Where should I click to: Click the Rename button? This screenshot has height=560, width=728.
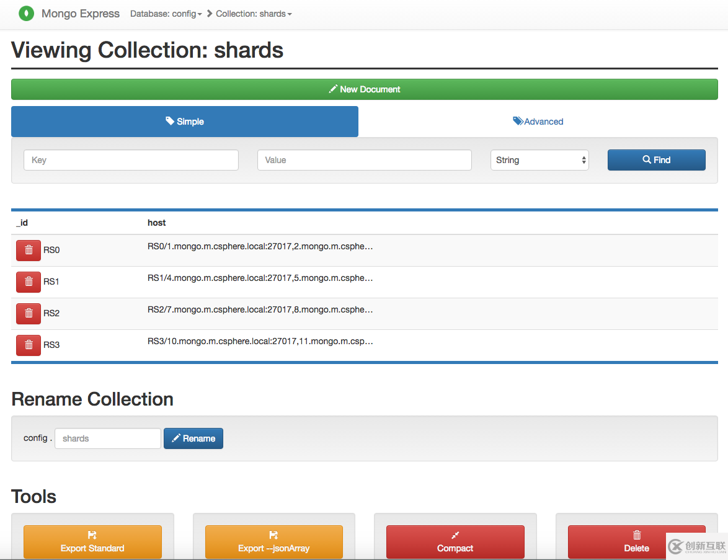pyautogui.click(x=193, y=438)
